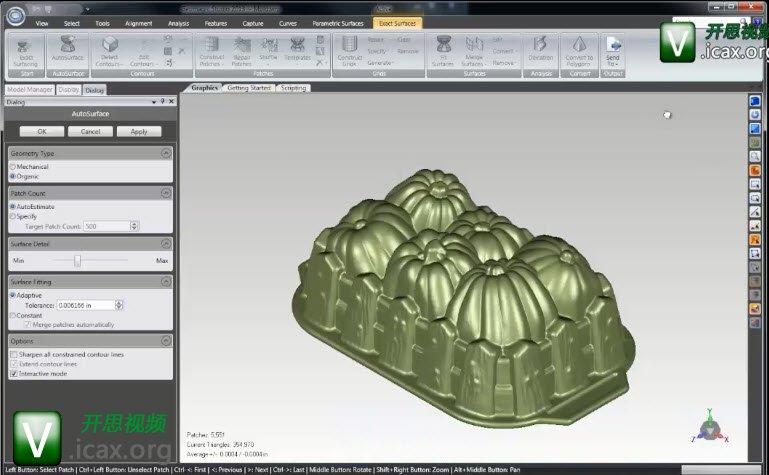Screen dimensions: 769x475
Task: Open the Model Manager panel tab
Action: pos(27,89)
